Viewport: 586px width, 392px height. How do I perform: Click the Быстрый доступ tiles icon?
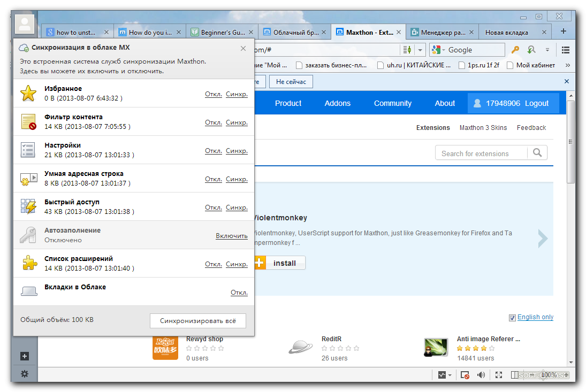tap(28, 206)
